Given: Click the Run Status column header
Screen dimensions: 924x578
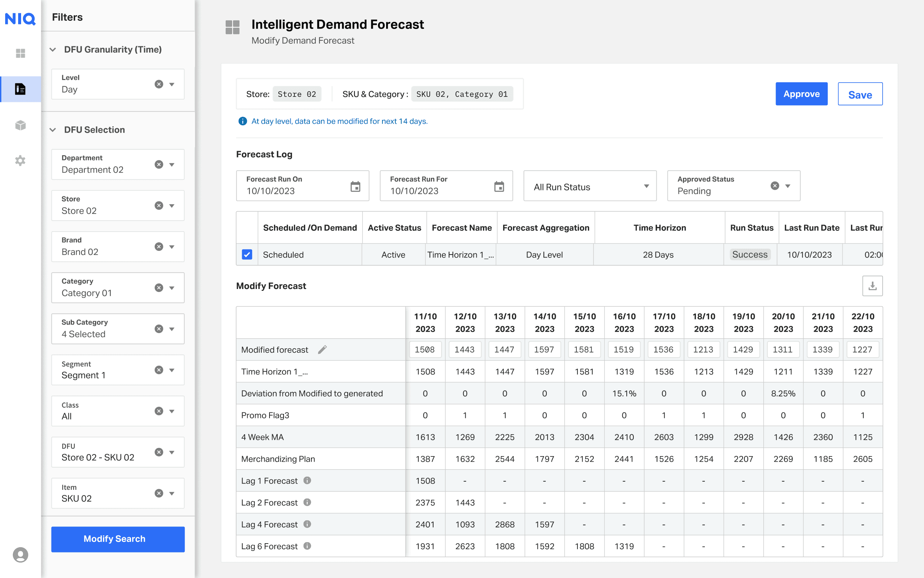Looking at the screenshot, I should point(752,228).
